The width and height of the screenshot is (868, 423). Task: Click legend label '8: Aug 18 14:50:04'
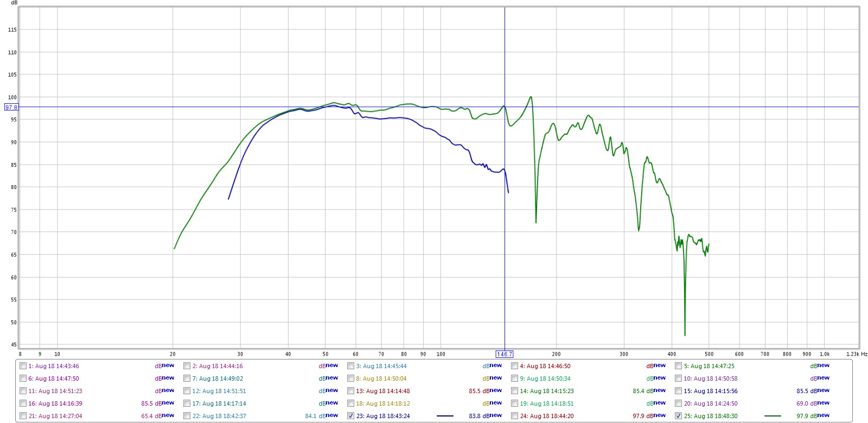pos(381,378)
